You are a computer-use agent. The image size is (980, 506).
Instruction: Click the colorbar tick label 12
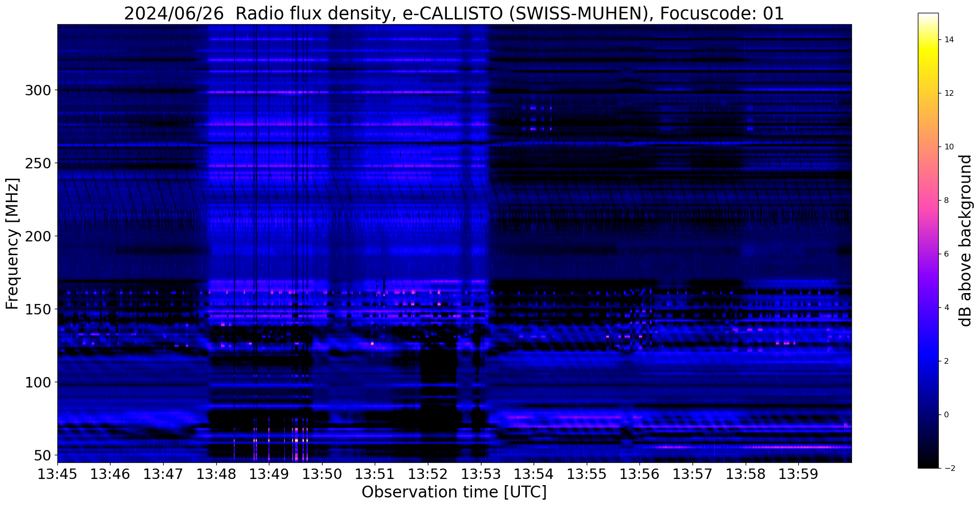click(x=949, y=93)
